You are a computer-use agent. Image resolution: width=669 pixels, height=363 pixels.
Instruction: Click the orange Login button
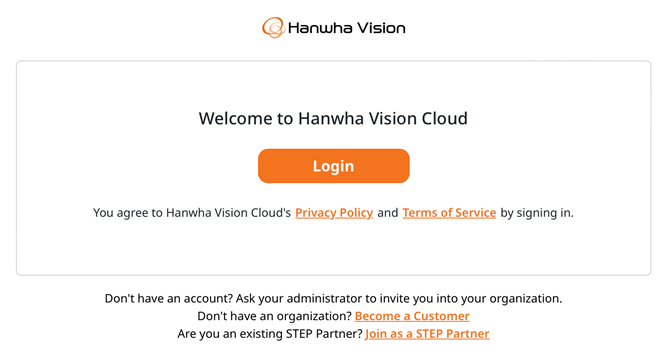point(334,166)
